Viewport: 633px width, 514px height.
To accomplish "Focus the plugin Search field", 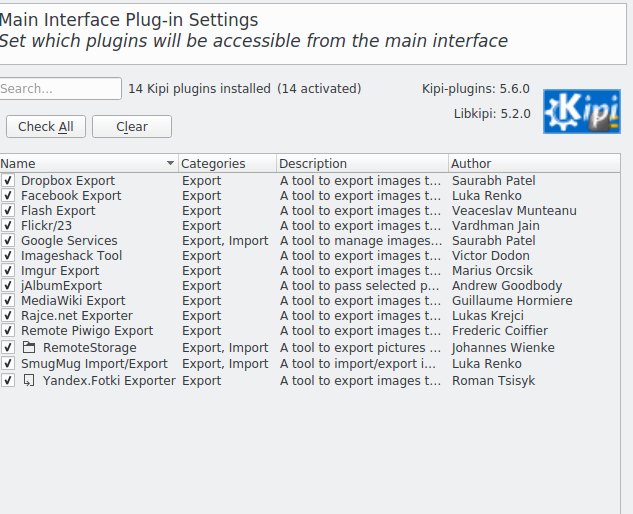I will [60, 89].
